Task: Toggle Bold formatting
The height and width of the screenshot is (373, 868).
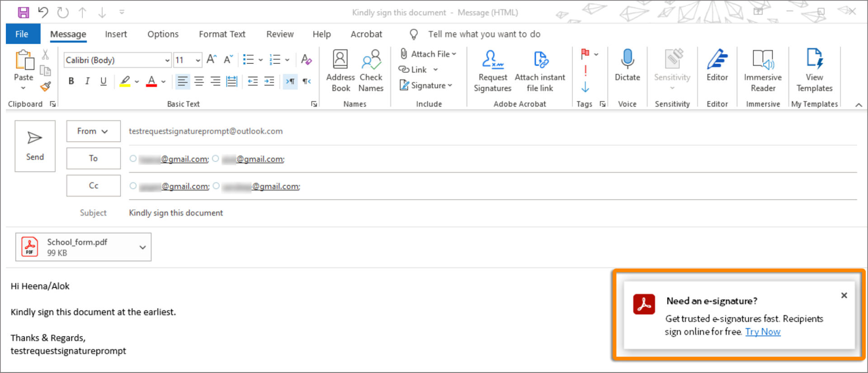Action: coord(71,81)
